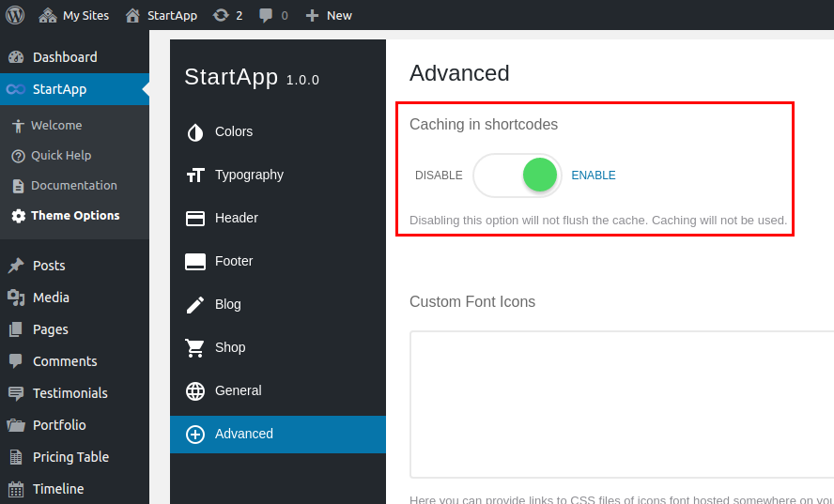The height and width of the screenshot is (504, 834).
Task: Toggle the Caching in shortcodes switch
Action: coord(517,175)
